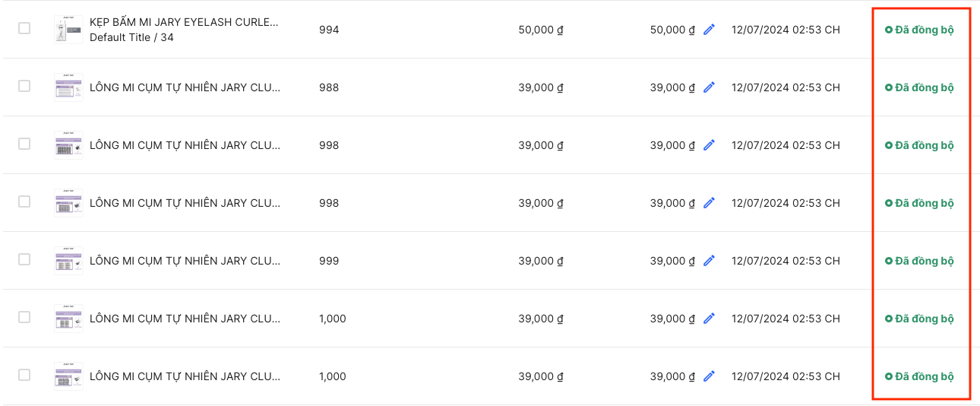Open the KẸP BẤM MI product thumbnail
This screenshot has width=980, height=406.
coord(68,30)
